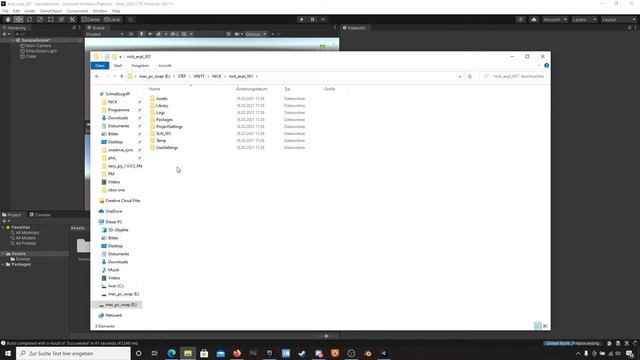The height and width of the screenshot is (360, 640).
Task: Open Unity GameObject menu
Action: [51, 11]
